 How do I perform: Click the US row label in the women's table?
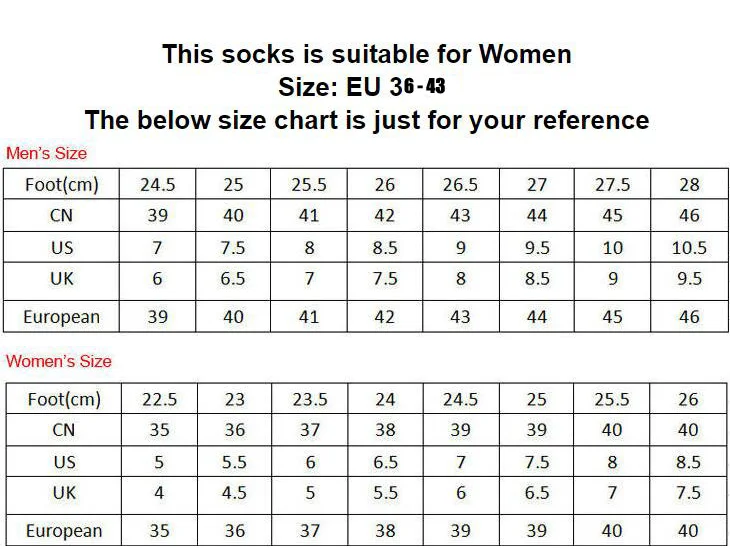(x=63, y=462)
